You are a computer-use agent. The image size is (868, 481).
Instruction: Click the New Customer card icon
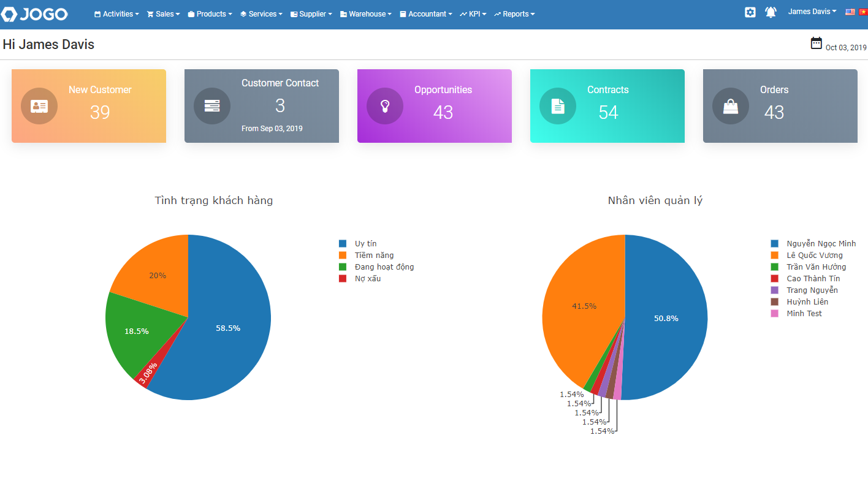point(39,106)
